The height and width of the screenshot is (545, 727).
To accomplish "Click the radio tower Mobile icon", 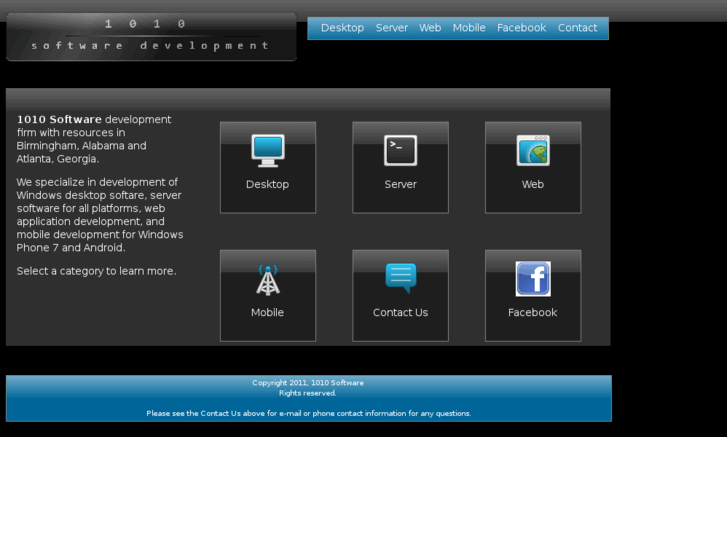I will [x=268, y=280].
